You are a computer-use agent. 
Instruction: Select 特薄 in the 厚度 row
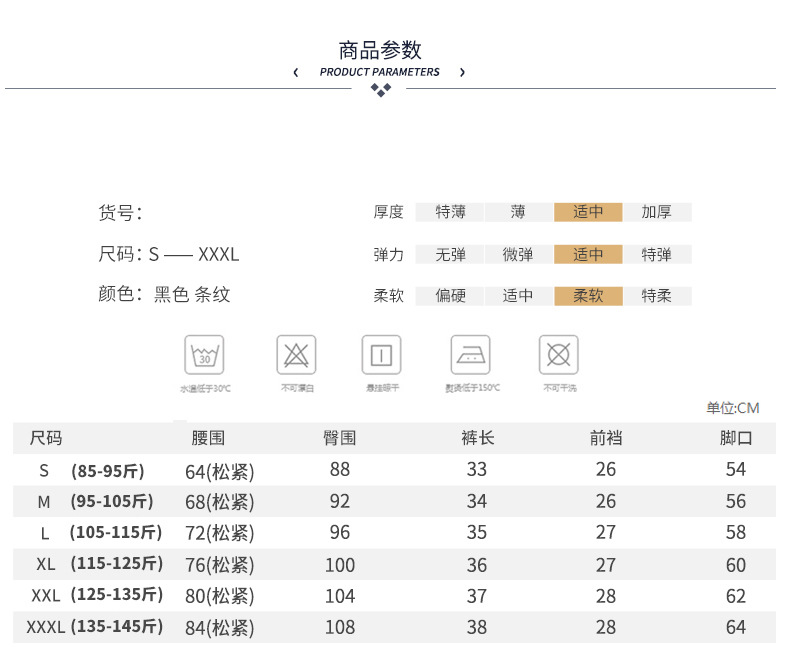click(450, 212)
